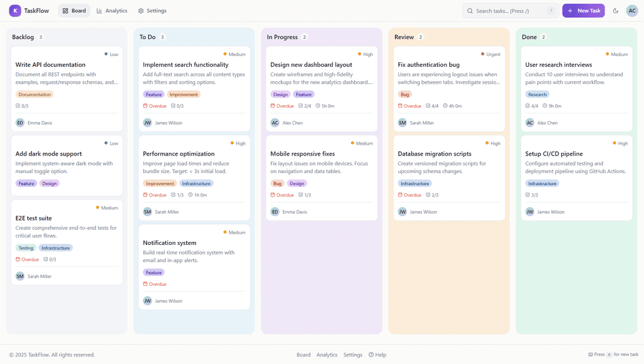Screen dimensions: 644x364
Task: Click checklist icon on Write API documentation card
Action: tap(18, 106)
